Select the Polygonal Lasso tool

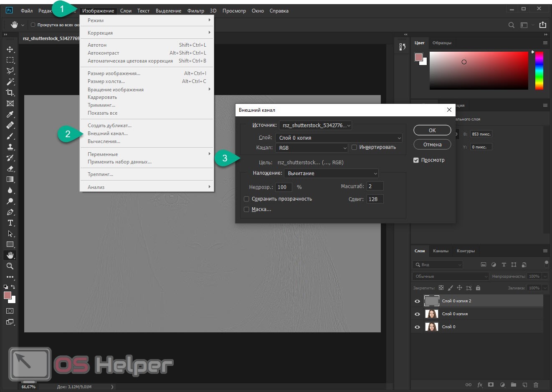pyautogui.click(x=10, y=71)
